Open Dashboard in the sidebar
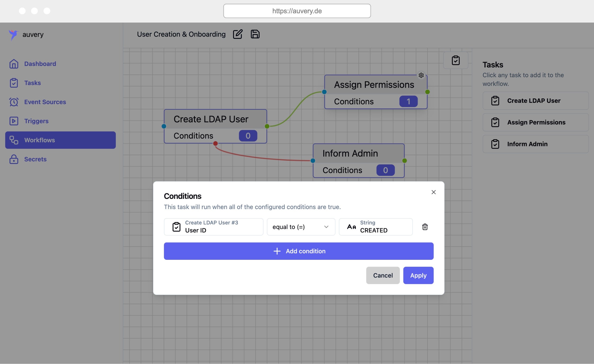The height and width of the screenshot is (364, 594). [40, 64]
